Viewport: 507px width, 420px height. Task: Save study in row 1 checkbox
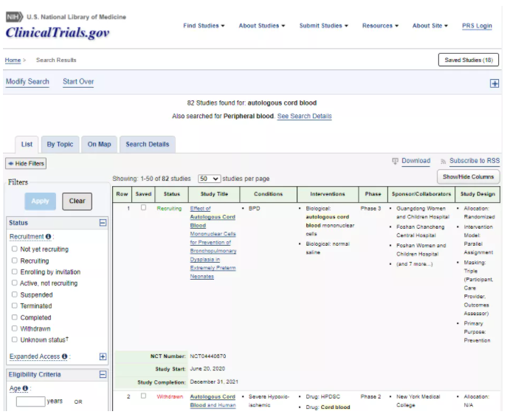pyautogui.click(x=143, y=207)
